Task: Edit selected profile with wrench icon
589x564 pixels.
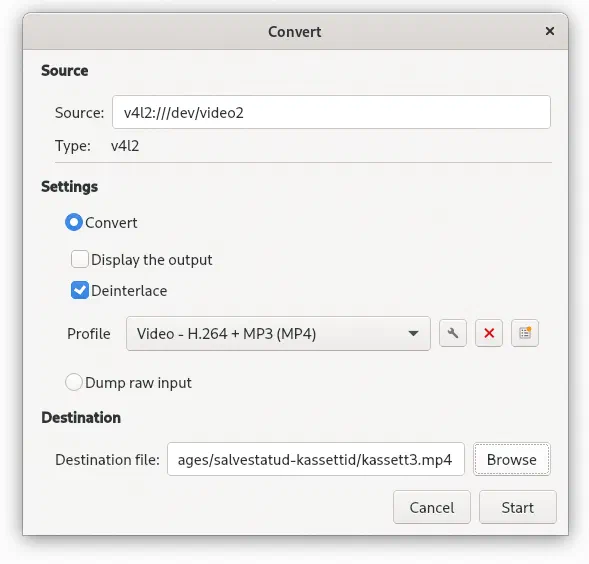Action: pos(453,333)
